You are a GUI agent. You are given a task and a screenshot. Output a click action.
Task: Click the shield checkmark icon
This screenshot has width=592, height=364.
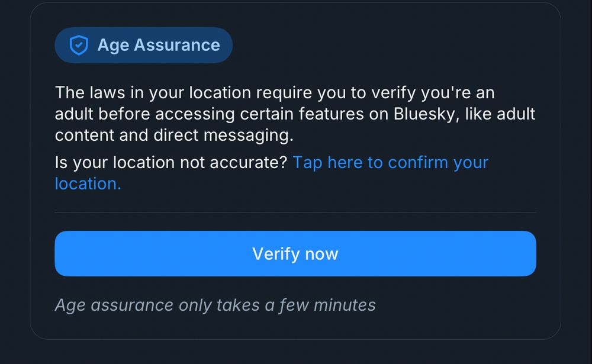pos(79,45)
